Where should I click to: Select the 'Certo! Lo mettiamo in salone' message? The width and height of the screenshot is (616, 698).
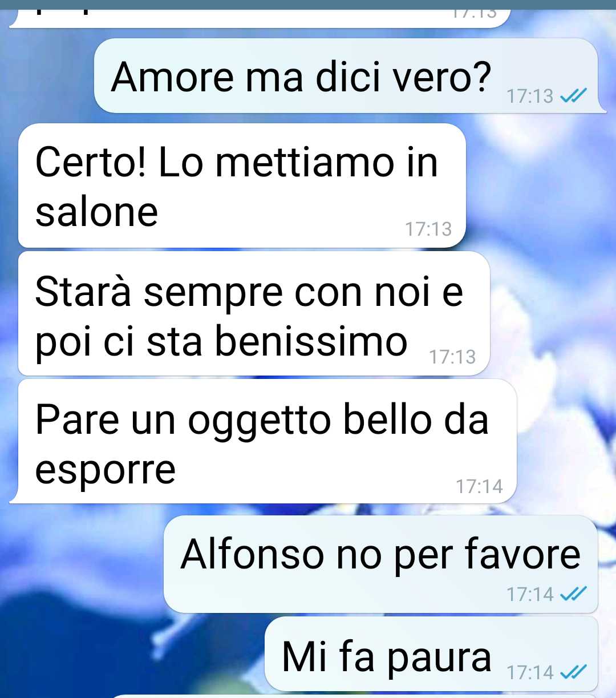pos(242,185)
